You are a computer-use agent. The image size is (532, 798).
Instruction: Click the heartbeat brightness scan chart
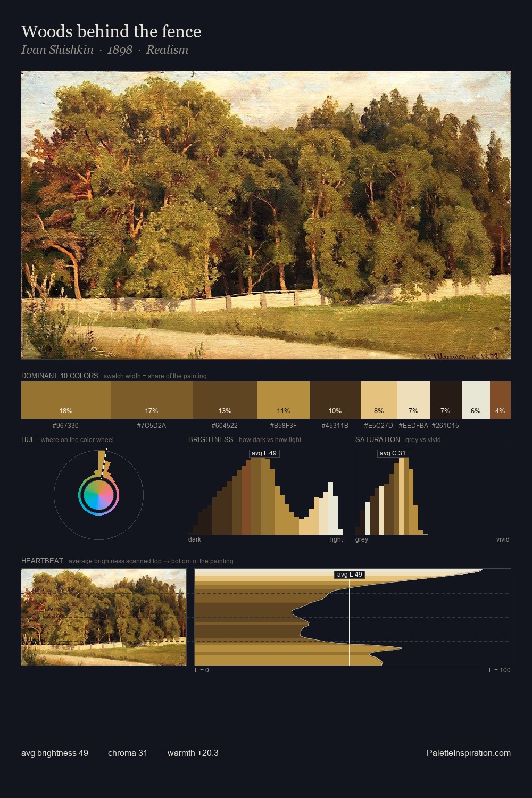coord(353,617)
